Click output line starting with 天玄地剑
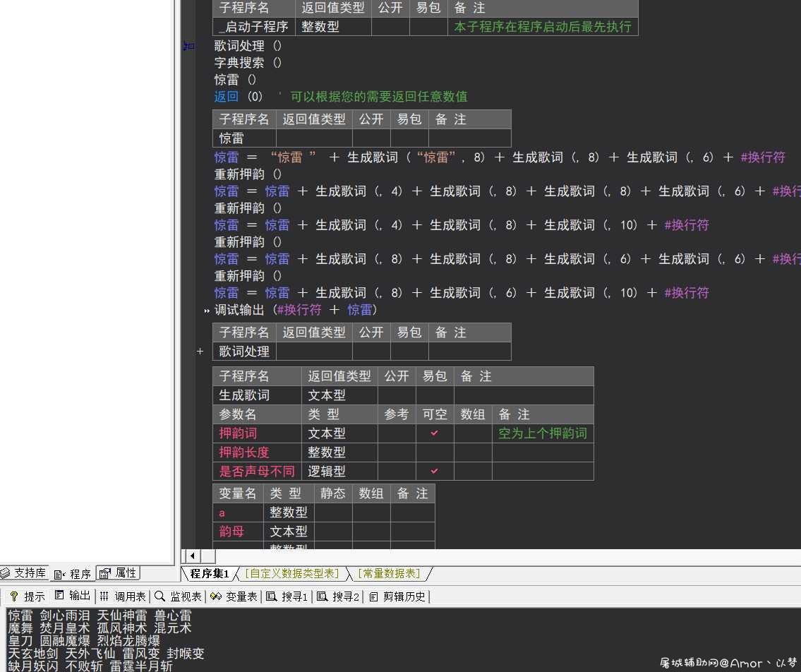The image size is (801, 672). 106,654
